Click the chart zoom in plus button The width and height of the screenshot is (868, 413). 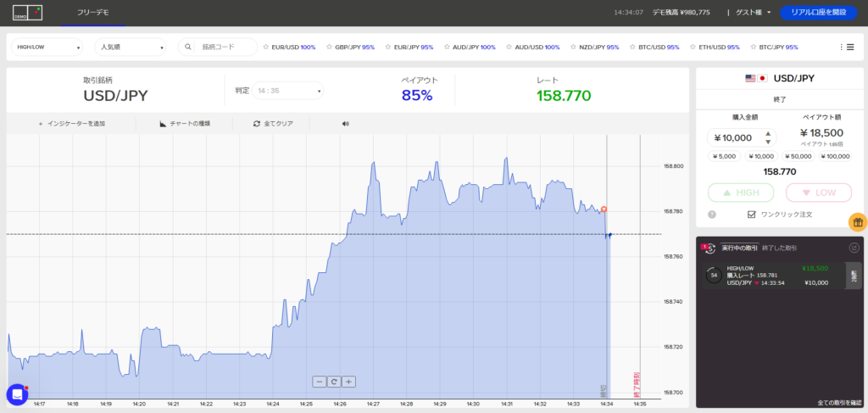pyautogui.click(x=348, y=382)
